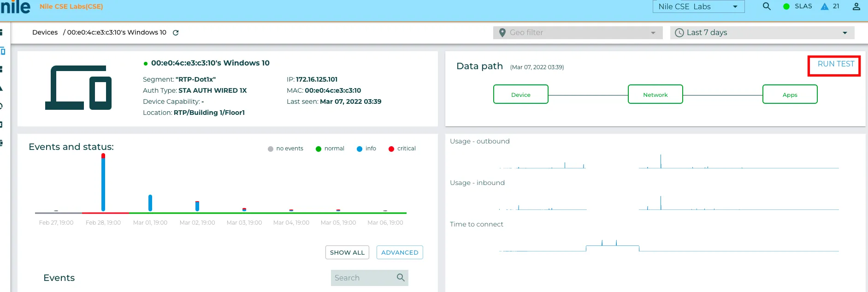The image size is (868, 292).
Task: Select the Device node in Data path
Action: point(521,94)
